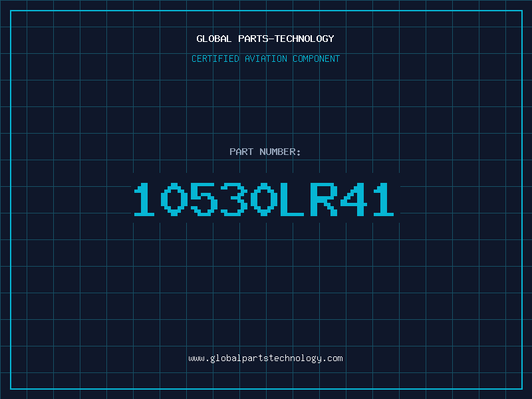This screenshot has width=532, height=399.
Task: Select the part number 10530LR41
Action: 264,199
